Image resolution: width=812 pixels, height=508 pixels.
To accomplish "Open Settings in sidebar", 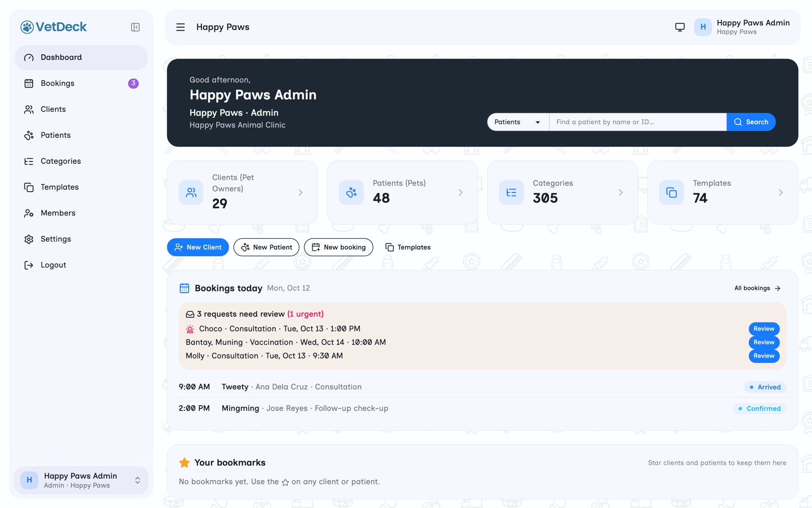I will tap(81, 239).
